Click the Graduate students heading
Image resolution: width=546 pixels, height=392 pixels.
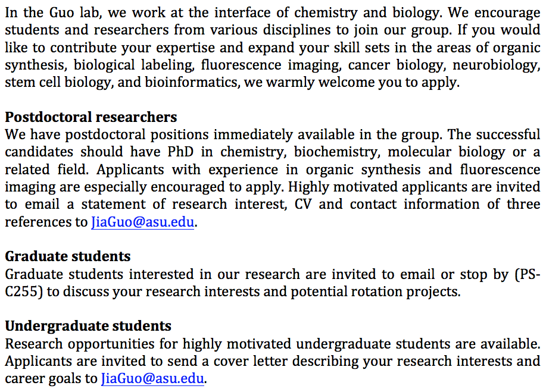(x=67, y=256)
